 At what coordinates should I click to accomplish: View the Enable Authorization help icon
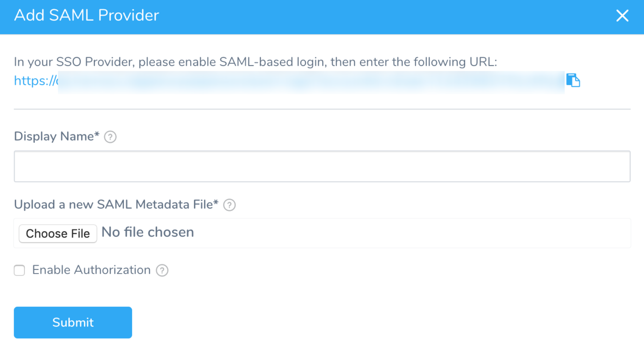162,270
